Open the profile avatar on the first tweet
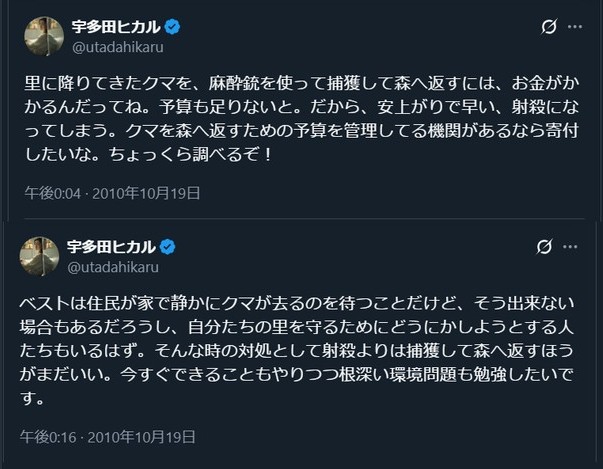603x469 pixels. (41, 35)
